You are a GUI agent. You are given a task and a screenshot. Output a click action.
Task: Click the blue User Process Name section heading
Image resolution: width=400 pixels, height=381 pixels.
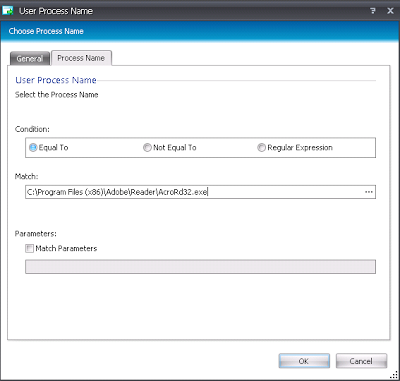click(x=56, y=80)
